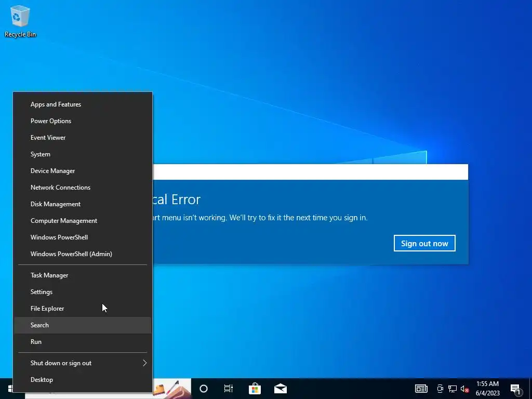Launch Disk Management
Viewport: 532px width, 399px height.
pyautogui.click(x=83, y=204)
